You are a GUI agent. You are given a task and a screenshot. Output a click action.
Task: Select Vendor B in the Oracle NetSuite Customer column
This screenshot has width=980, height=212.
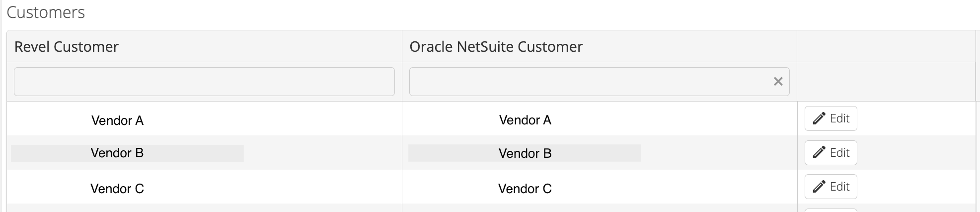click(525, 153)
